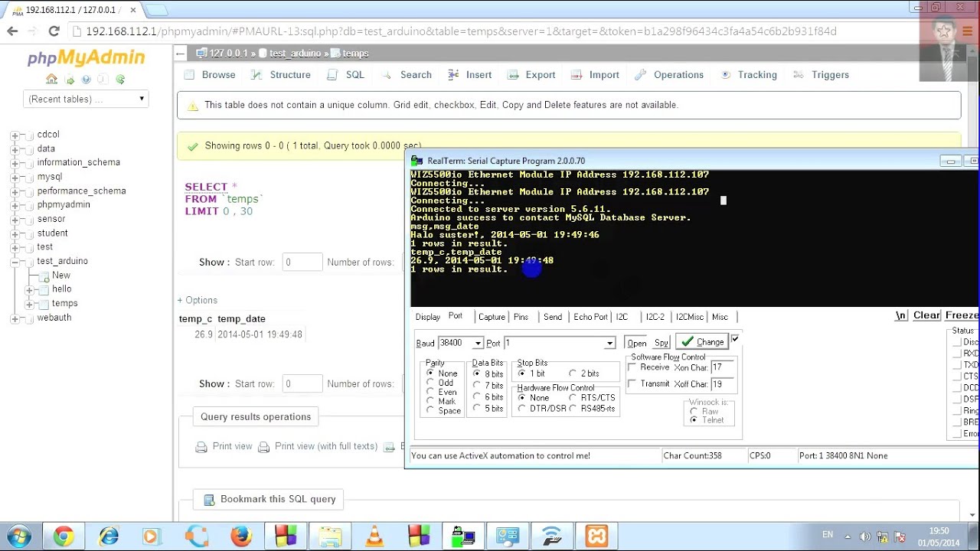The width and height of the screenshot is (980, 551).
Task: Click the Browse tab icon
Action: (x=188, y=74)
